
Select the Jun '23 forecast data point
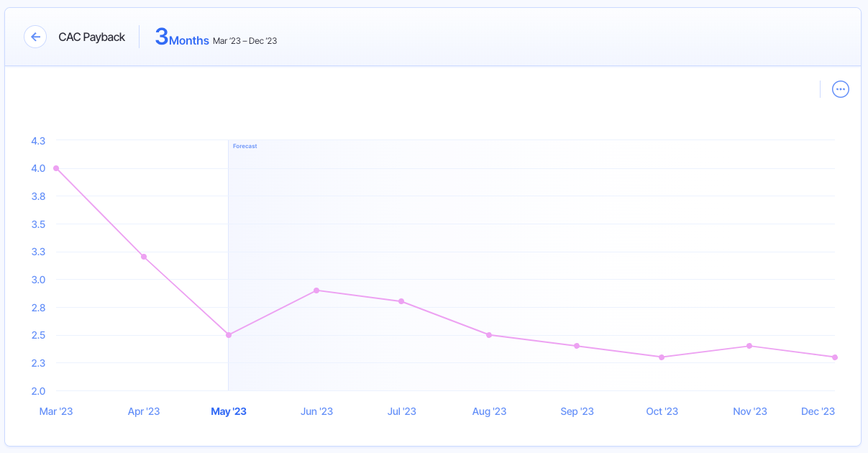[316, 290]
